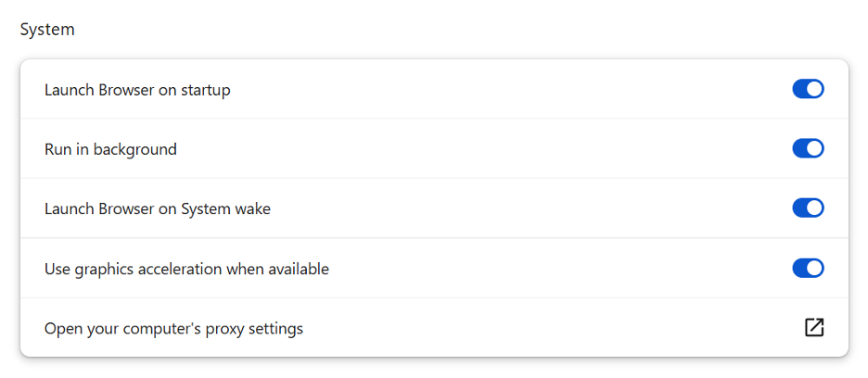The width and height of the screenshot is (868, 378).
Task: Click white knob of startup launch switch
Action: [815, 89]
